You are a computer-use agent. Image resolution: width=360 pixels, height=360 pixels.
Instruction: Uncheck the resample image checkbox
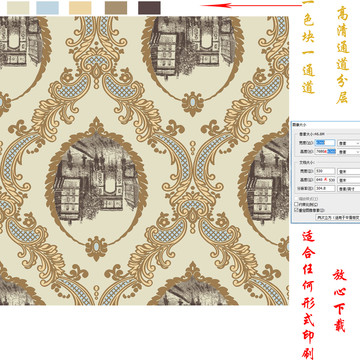coord(296,210)
